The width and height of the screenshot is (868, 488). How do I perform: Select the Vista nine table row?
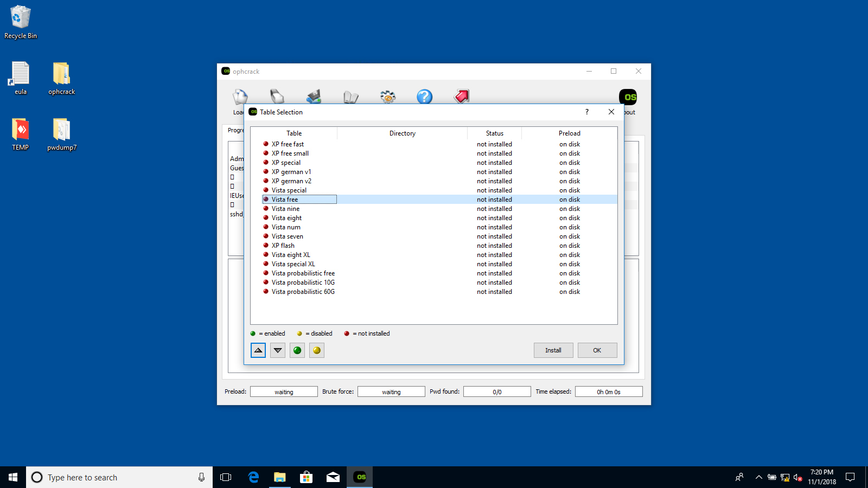pos(434,209)
